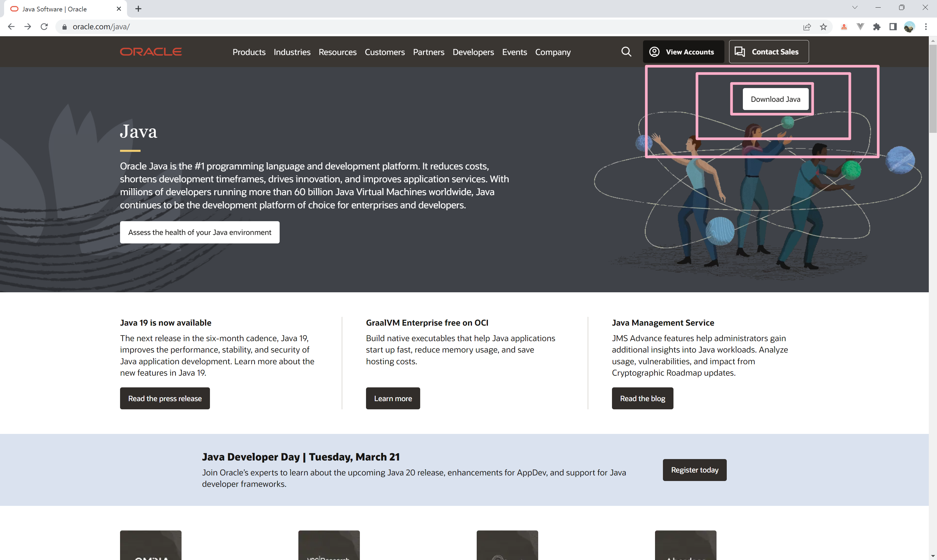
Task: Reload the Oracle Java page
Action: point(44,26)
